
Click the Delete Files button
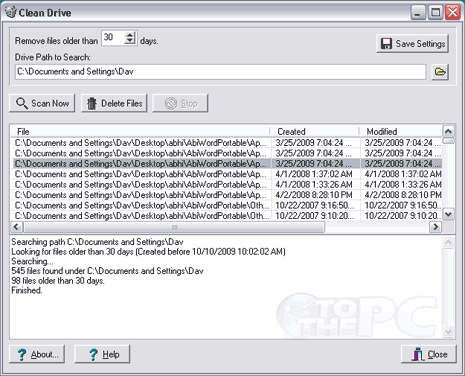114,103
